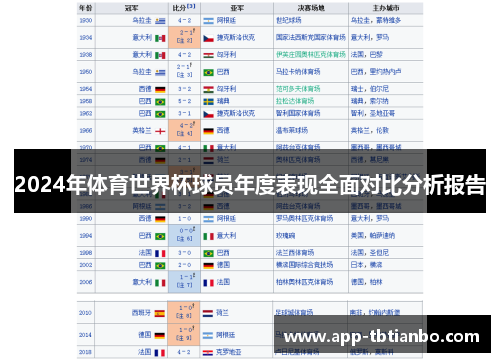
Task: Open the 捷克斯洛伐克 link in the 1934 row
Action: coord(236,38)
